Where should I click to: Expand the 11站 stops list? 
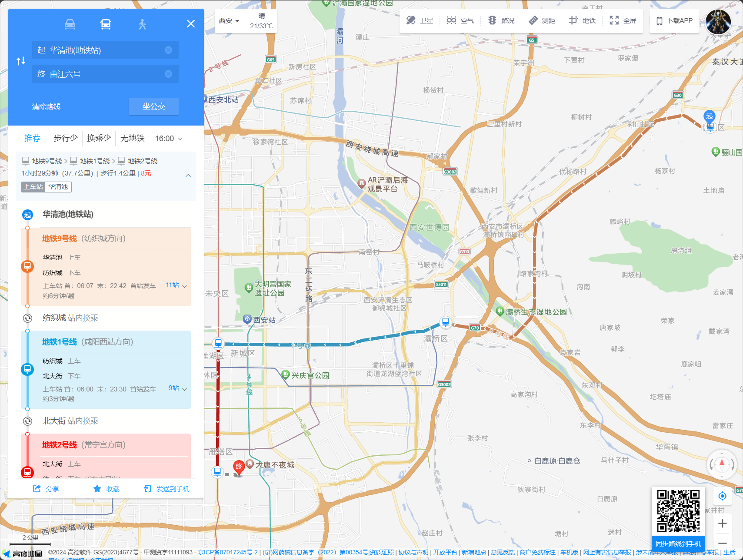[176, 285]
